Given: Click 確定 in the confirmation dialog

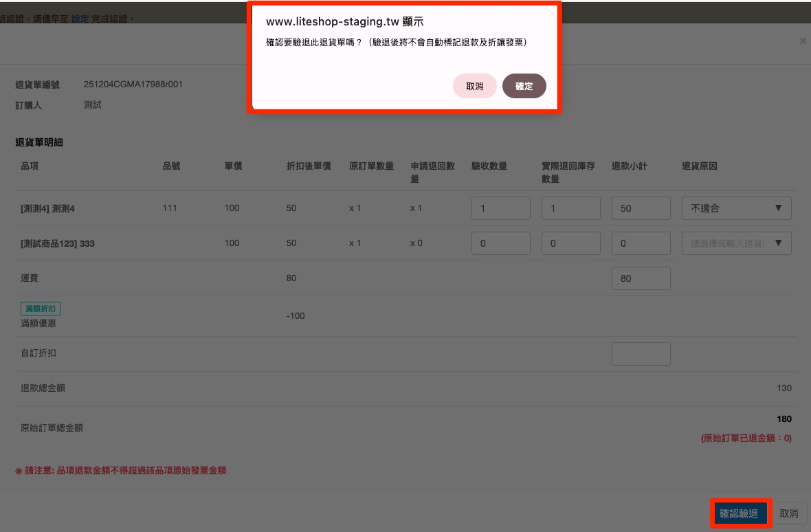Looking at the screenshot, I should [x=524, y=86].
